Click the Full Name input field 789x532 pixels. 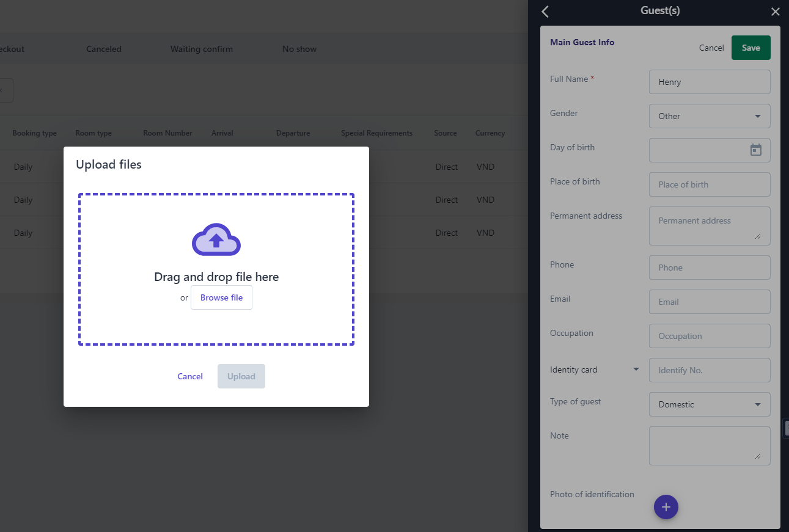[709, 82]
